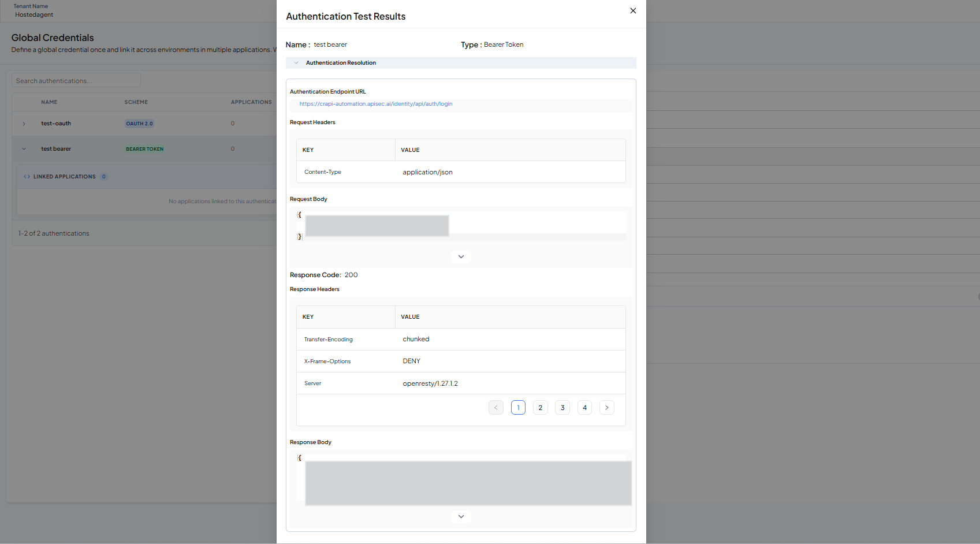Close the Authentication Test Results dialog
The image size is (980, 544).
point(633,11)
